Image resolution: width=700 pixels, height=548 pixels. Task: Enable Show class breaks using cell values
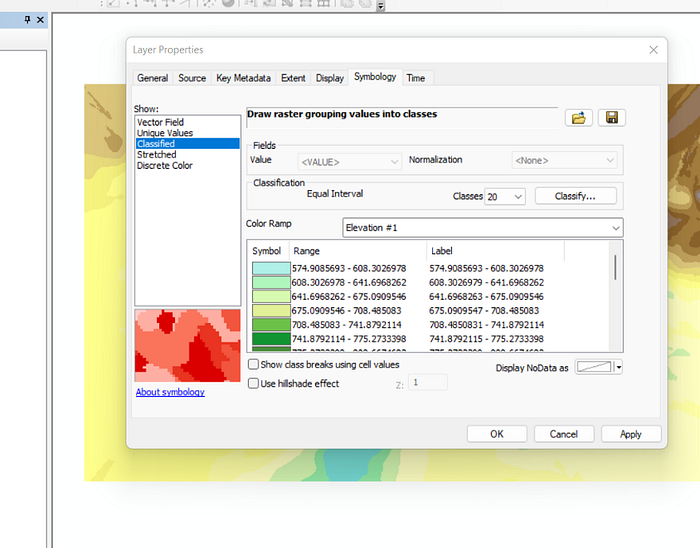click(x=253, y=365)
